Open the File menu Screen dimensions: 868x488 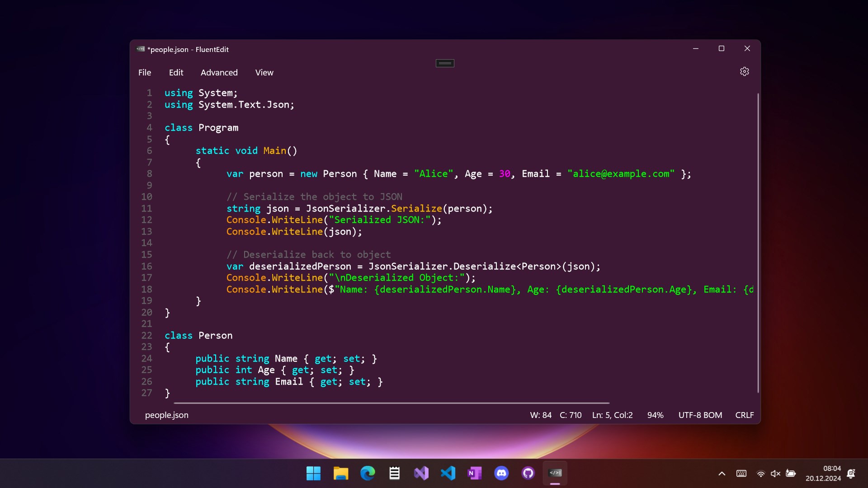[145, 72]
